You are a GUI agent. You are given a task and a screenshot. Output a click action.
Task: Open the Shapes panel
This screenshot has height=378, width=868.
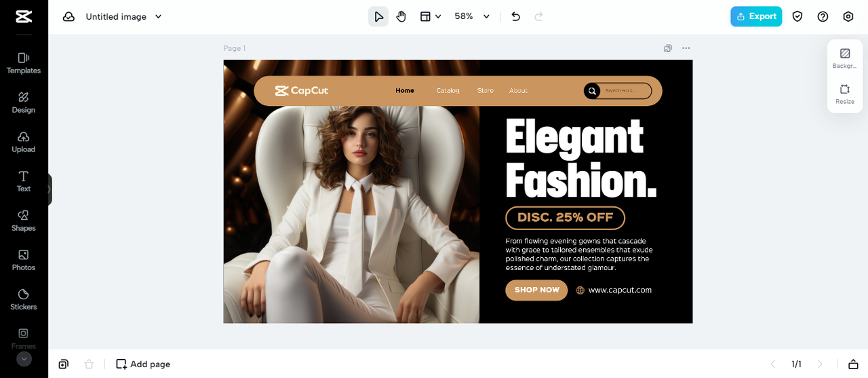[24, 221]
